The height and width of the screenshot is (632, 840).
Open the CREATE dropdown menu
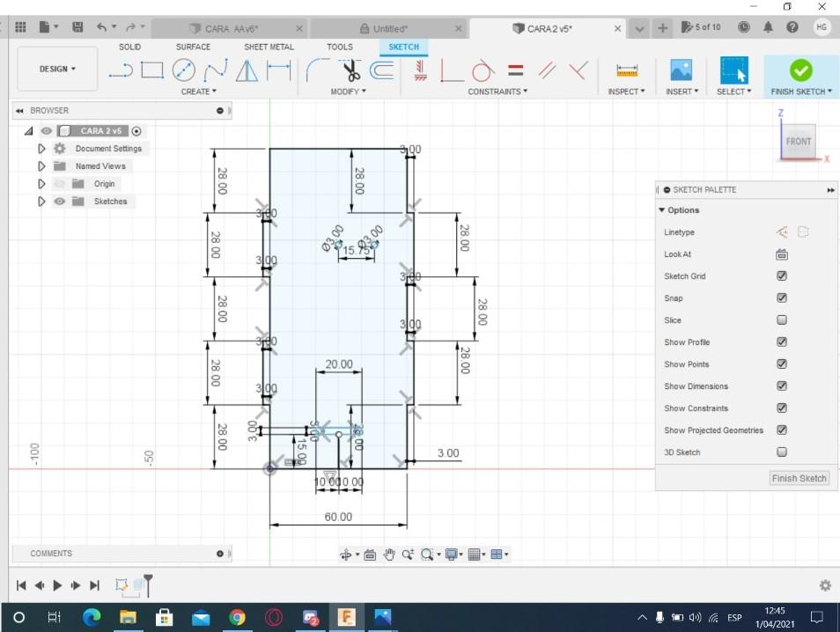coord(198,92)
